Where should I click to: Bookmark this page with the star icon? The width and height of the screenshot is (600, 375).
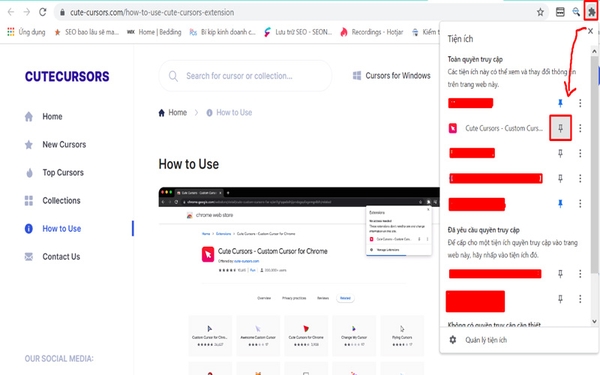point(540,12)
